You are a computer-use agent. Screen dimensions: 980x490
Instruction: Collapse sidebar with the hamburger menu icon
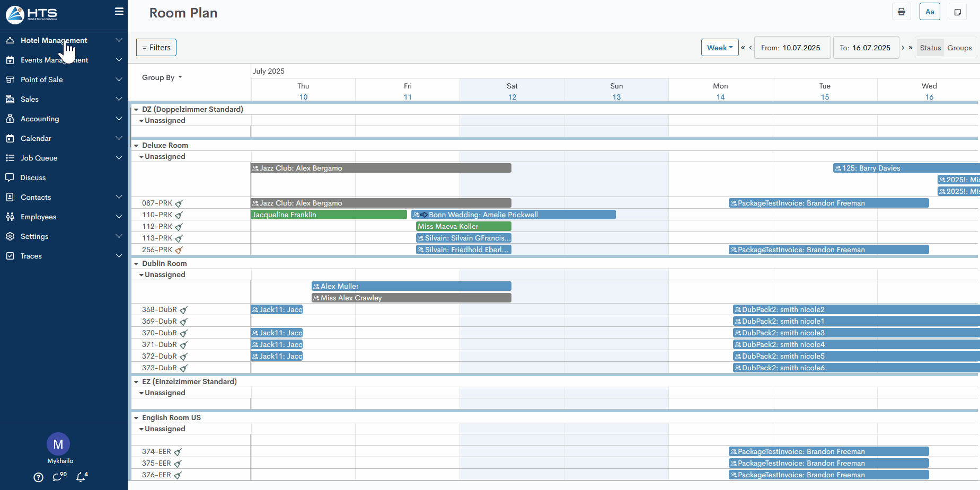pyautogui.click(x=119, y=11)
